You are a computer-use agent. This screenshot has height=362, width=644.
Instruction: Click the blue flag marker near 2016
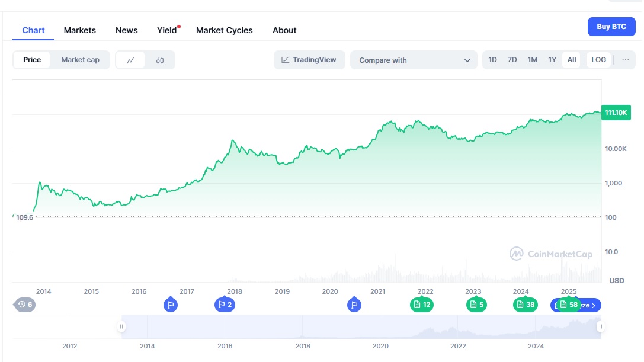click(x=170, y=305)
